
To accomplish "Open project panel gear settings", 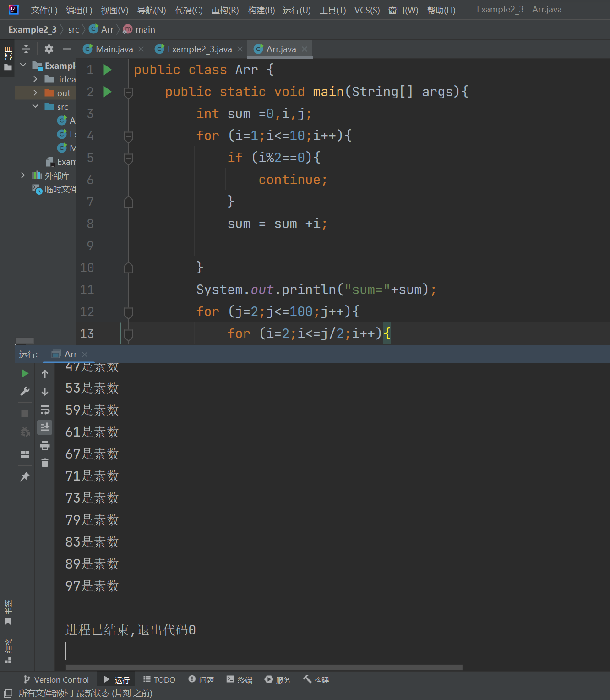I will (x=49, y=49).
